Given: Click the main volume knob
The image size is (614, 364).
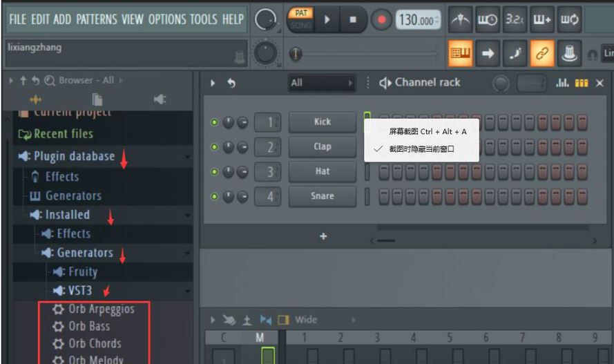Looking at the screenshot, I should pyautogui.click(x=265, y=19).
